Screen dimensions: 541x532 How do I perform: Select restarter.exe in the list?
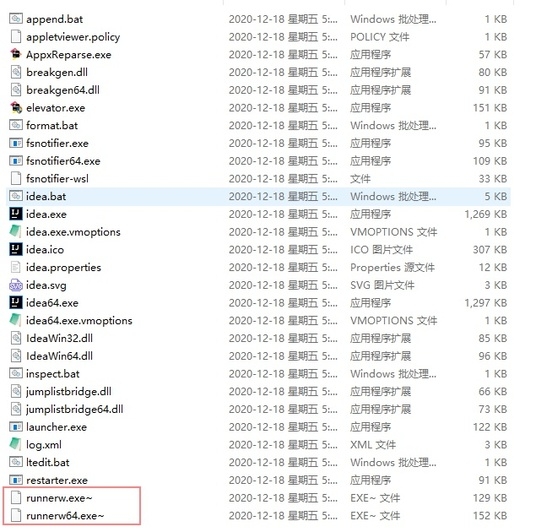coord(57,480)
